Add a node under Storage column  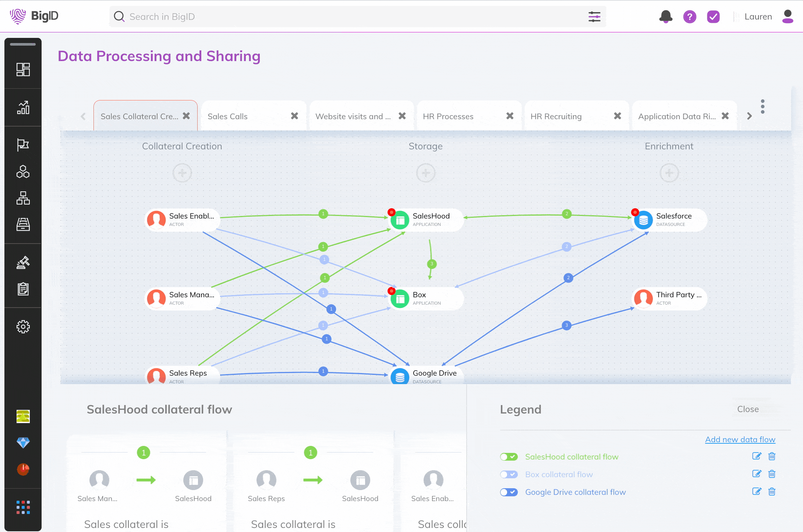click(426, 173)
